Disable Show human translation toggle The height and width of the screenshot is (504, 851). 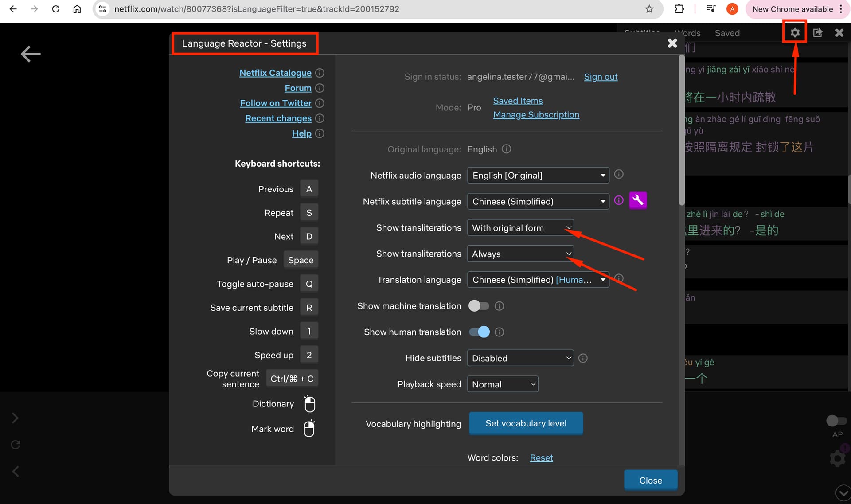tap(479, 332)
